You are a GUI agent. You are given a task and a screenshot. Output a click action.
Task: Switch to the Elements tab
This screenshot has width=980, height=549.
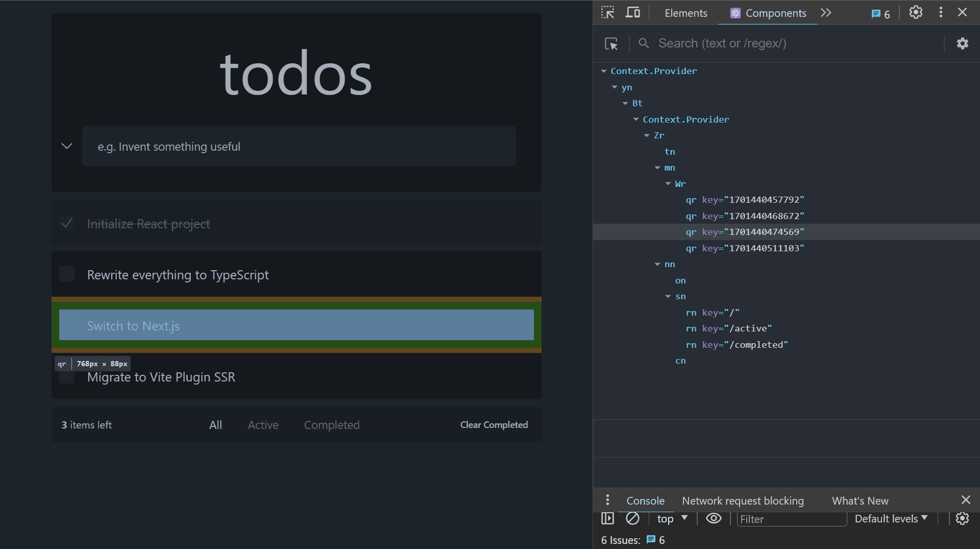pyautogui.click(x=685, y=13)
